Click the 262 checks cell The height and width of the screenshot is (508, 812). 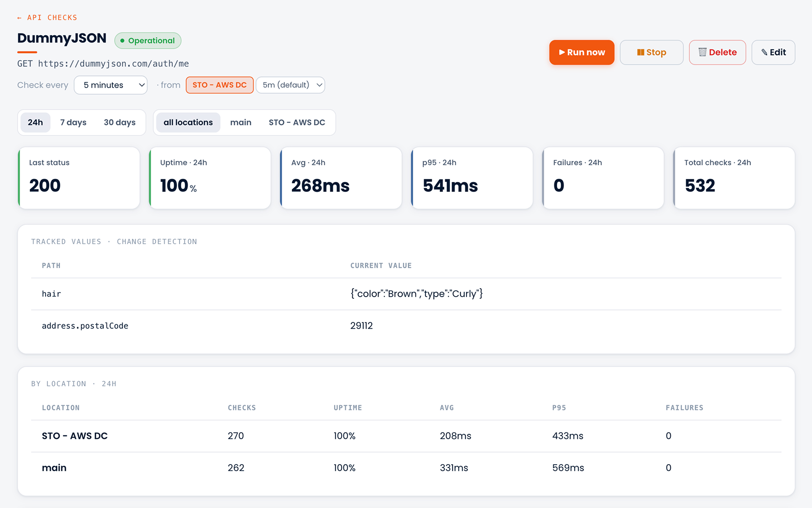pyautogui.click(x=236, y=468)
